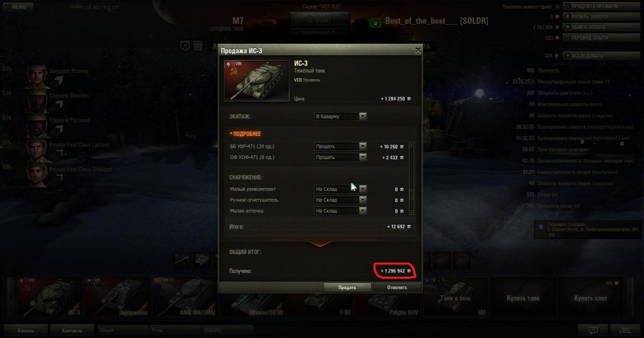Viewport: 644px width, 338px height.
Task: Switch to the Контакты tab
Action: coord(72,330)
